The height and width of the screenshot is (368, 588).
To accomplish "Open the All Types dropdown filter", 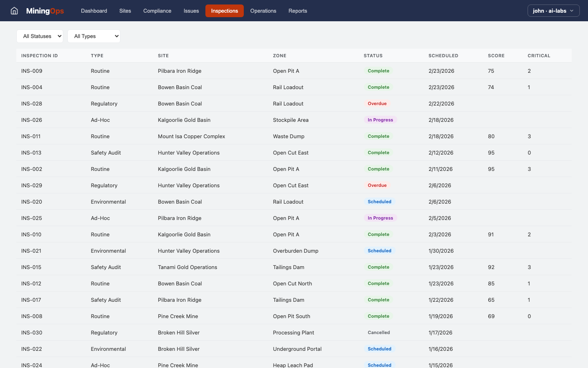I will click(94, 36).
